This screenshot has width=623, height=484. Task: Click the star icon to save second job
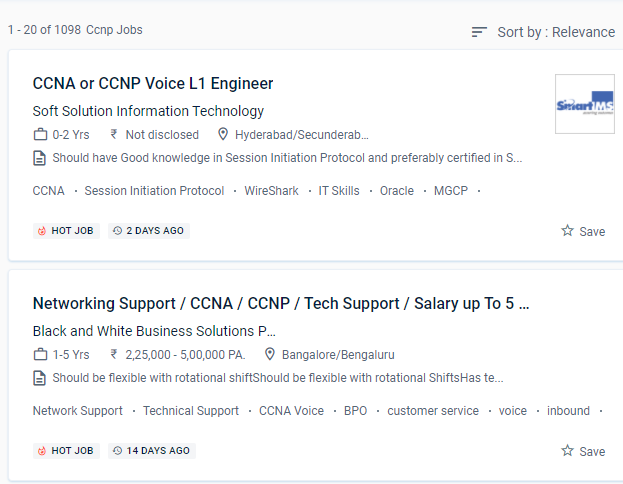click(568, 451)
